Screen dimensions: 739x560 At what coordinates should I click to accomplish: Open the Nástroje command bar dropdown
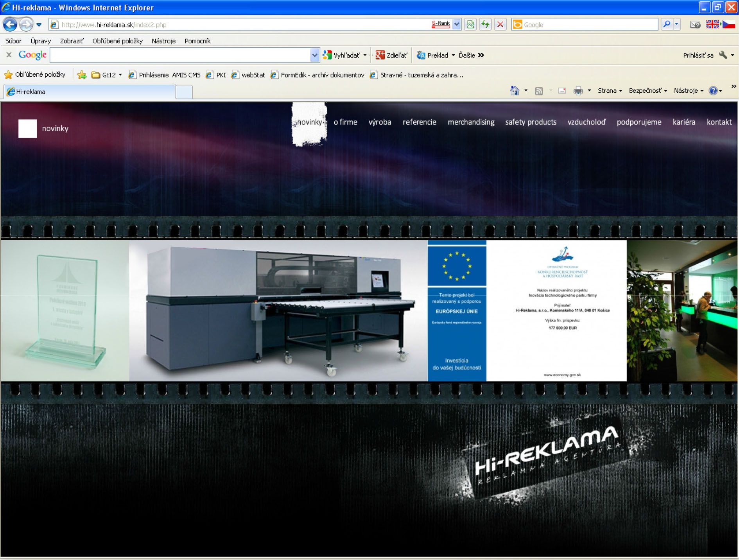point(689,91)
